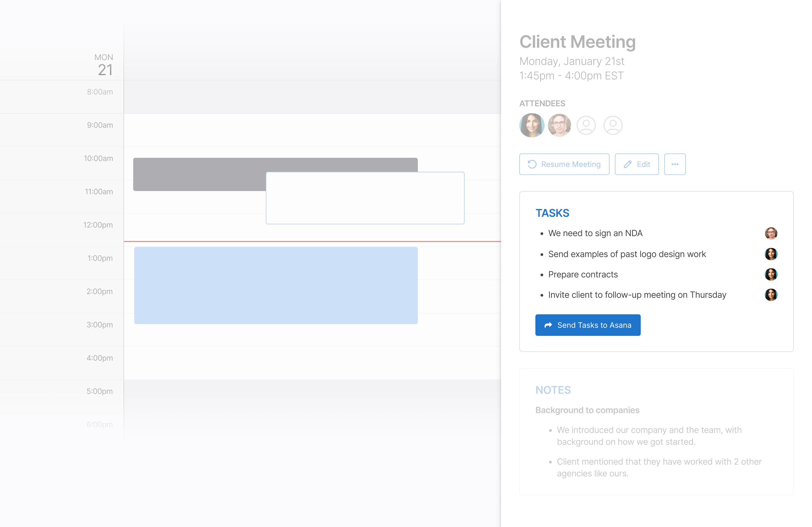Click the 4:00pm time label

[x=99, y=358]
